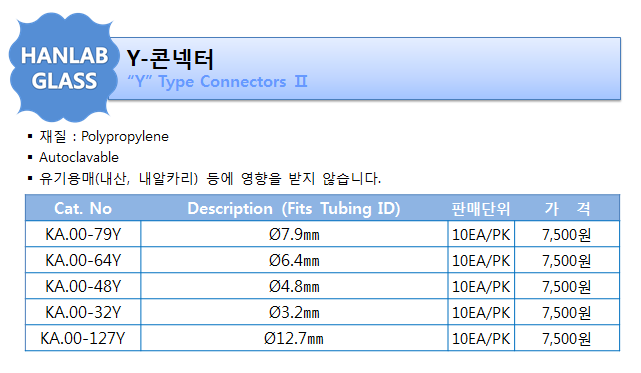Select catalog number KA.00-79Y
Screen dimensions: 641x373
pyautogui.click(x=83, y=234)
